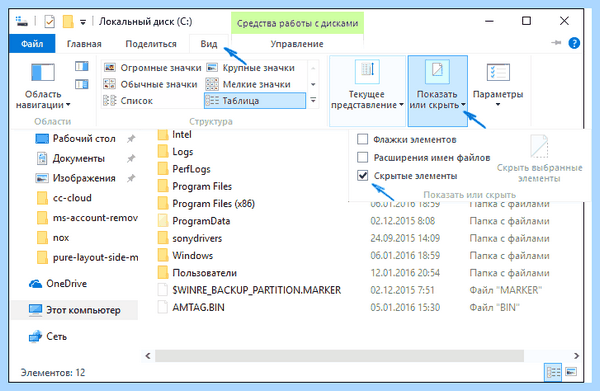Open Показать или скрыть dropdown
This screenshot has height=391, width=600.
tap(437, 91)
